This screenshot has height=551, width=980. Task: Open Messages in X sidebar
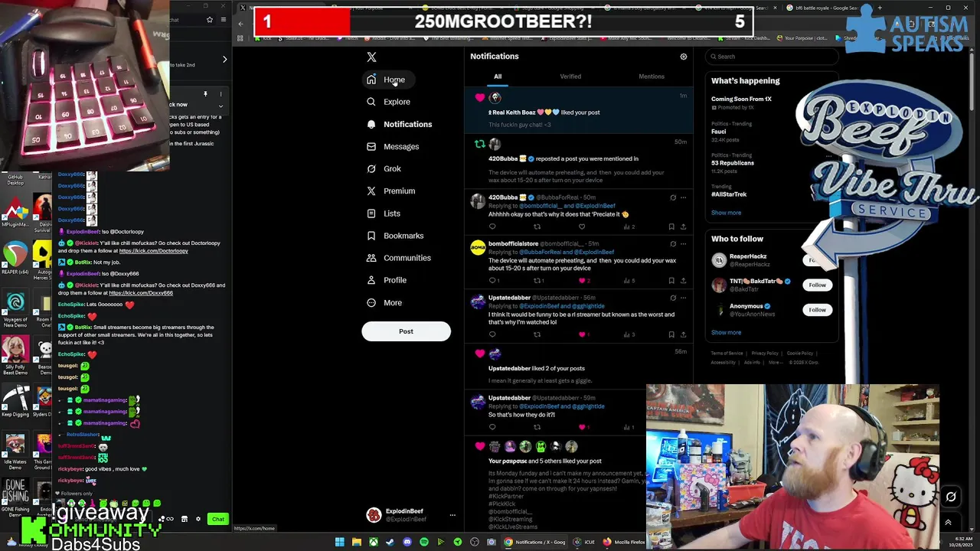coord(393,146)
